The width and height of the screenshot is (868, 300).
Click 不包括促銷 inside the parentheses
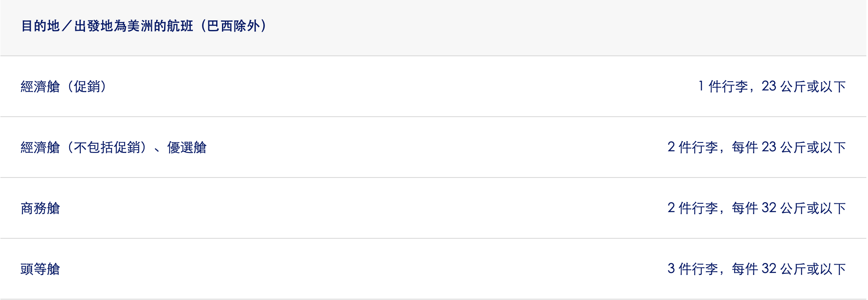pyautogui.click(x=107, y=147)
